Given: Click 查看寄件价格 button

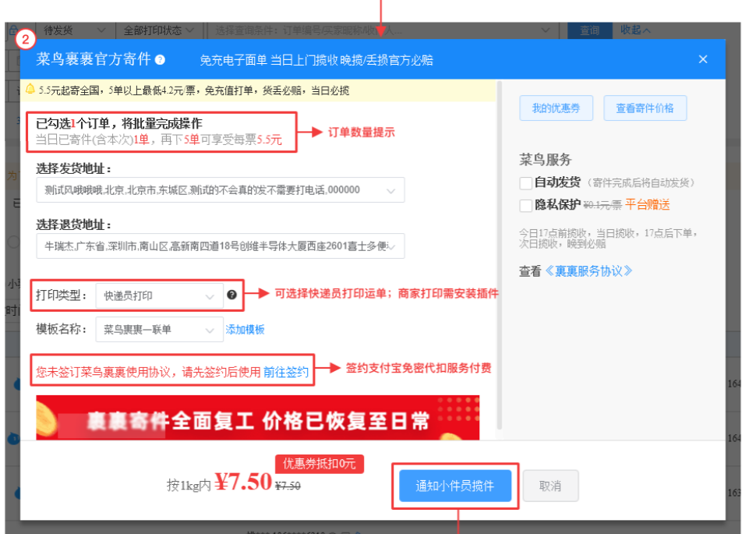Looking at the screenshot, I should [x=645, y=108].
